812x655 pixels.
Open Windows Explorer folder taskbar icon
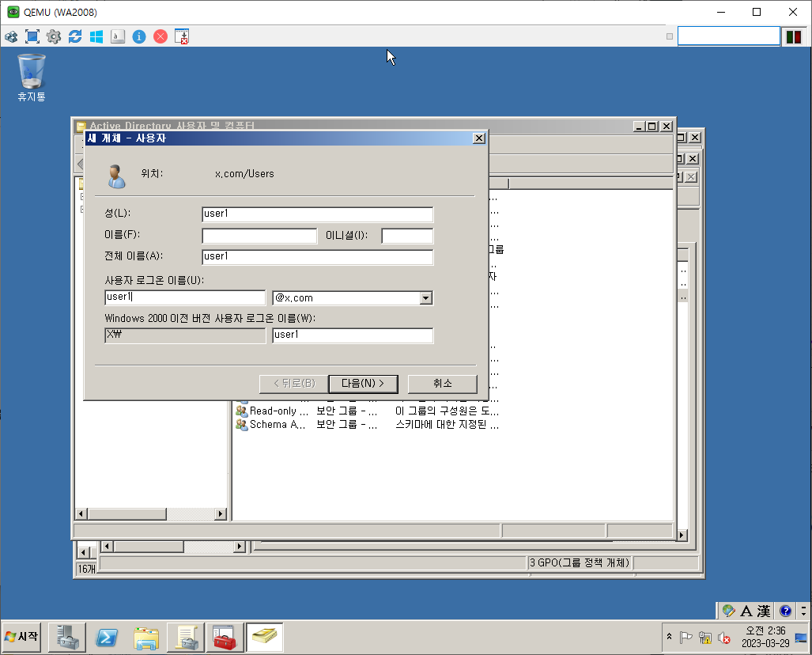click(146, 637)
